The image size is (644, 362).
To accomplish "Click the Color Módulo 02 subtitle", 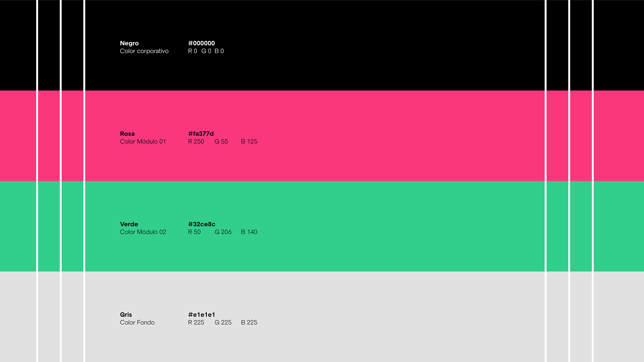I will point(143,232).
